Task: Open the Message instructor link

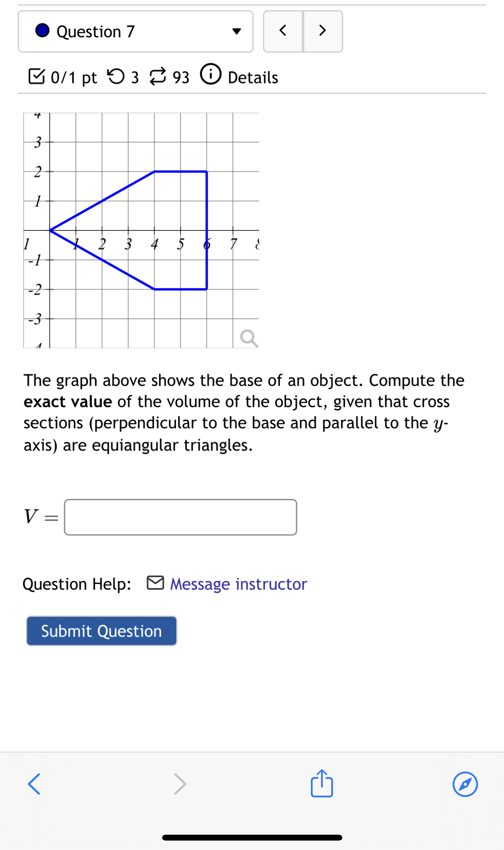Action: (238, 584)
